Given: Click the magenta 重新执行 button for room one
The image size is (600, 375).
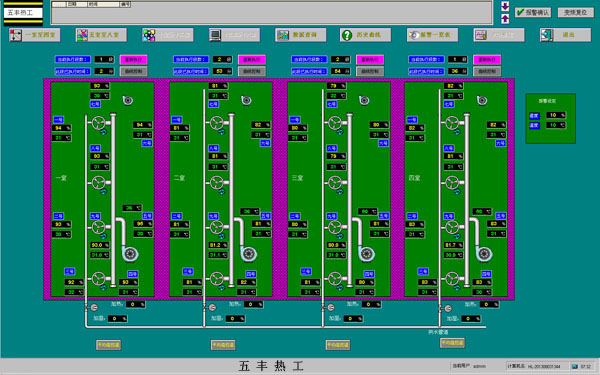Looking at the screenshot, I should [x=134, y=59].
